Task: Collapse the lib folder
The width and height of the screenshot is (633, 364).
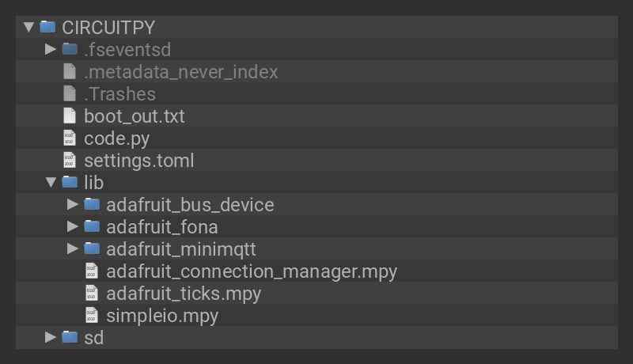Action: click(x=51, y=183)
